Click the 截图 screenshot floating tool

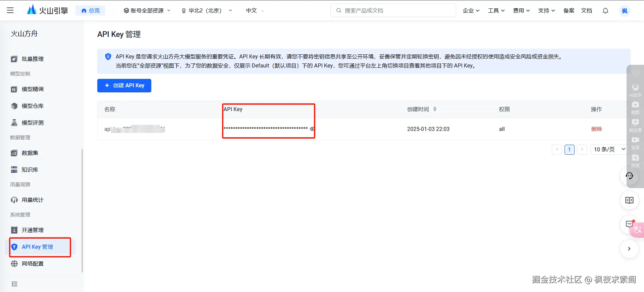[x=635, y=108]
